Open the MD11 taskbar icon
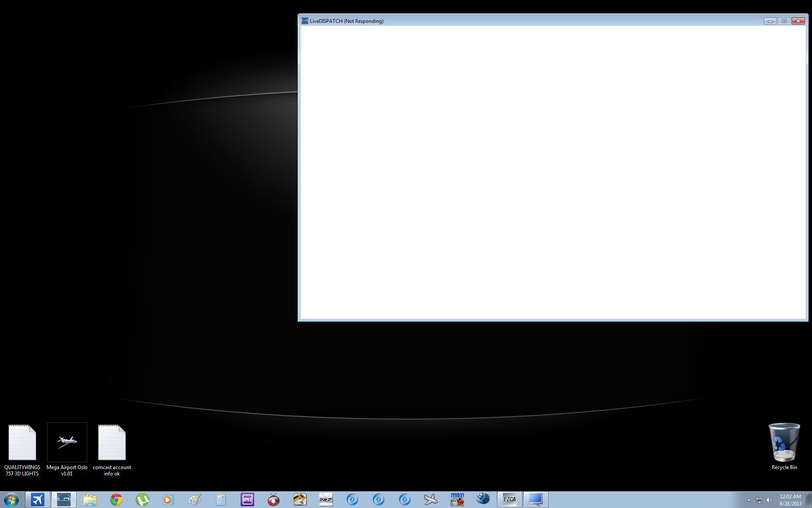 (457, 500)
